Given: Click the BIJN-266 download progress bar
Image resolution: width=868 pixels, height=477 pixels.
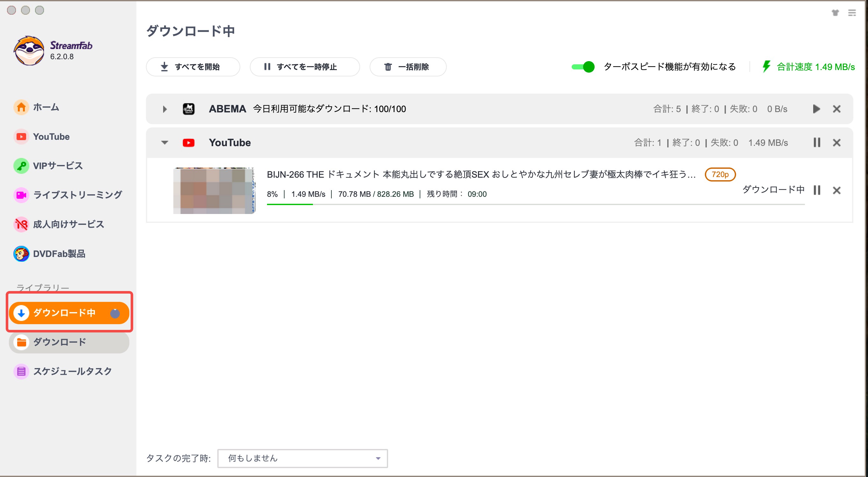Looking at the screenshot, I should [x=536, y=204].
